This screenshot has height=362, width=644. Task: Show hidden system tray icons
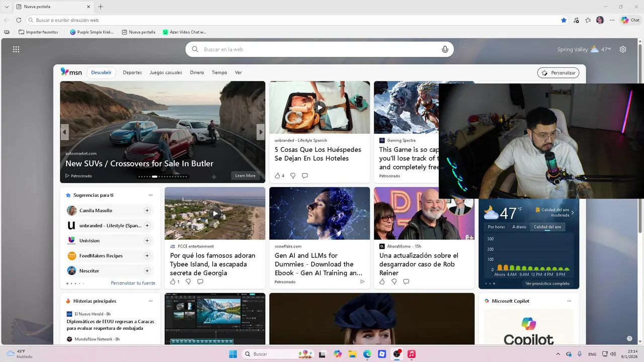[557, 354]
